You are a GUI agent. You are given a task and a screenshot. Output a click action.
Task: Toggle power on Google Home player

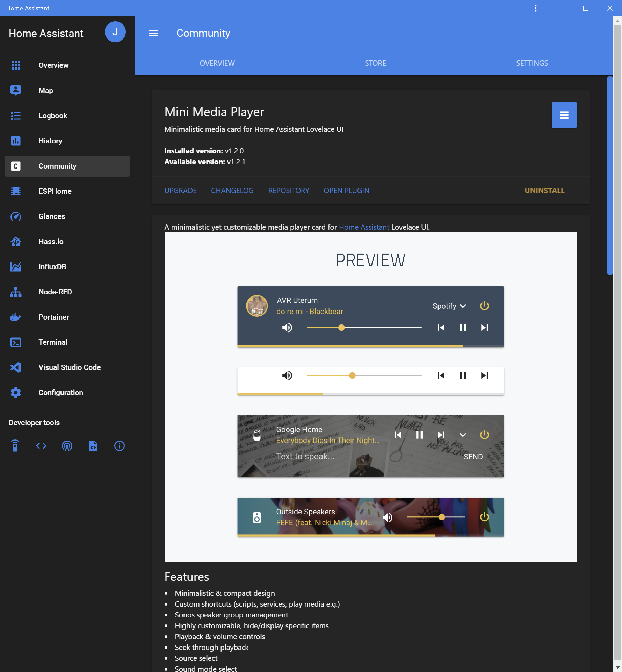(x=484, y=435)
